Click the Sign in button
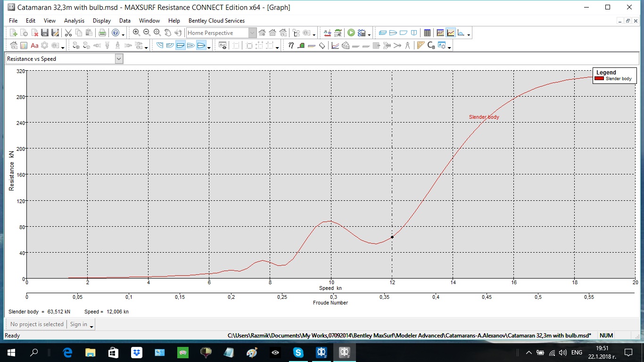Image resolution: width=644 pixels, height=362 pixels. [x=79, y=324]
